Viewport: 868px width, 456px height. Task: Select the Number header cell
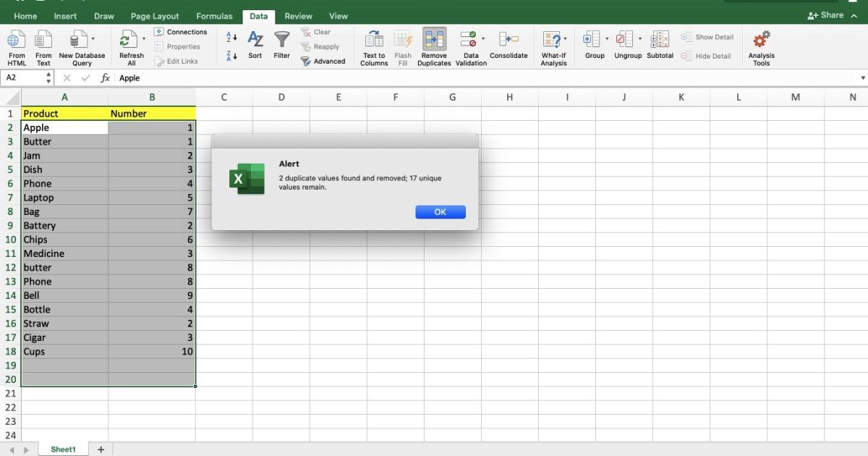(152, 114)
